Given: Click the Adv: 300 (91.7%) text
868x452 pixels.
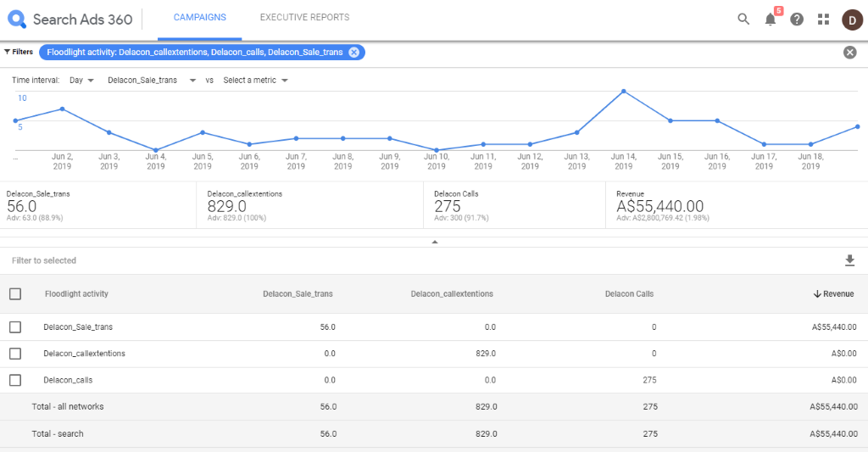Looking at the screenshot, I should 461,218.
